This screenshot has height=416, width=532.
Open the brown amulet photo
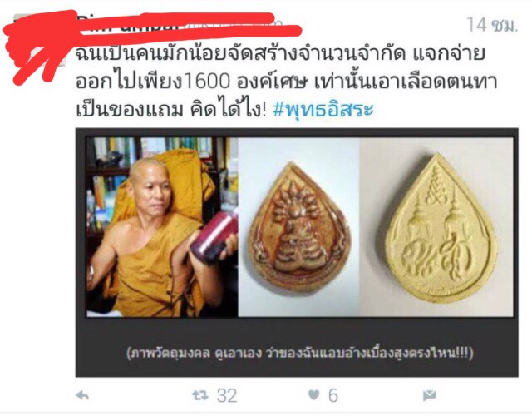click(299, 227)
